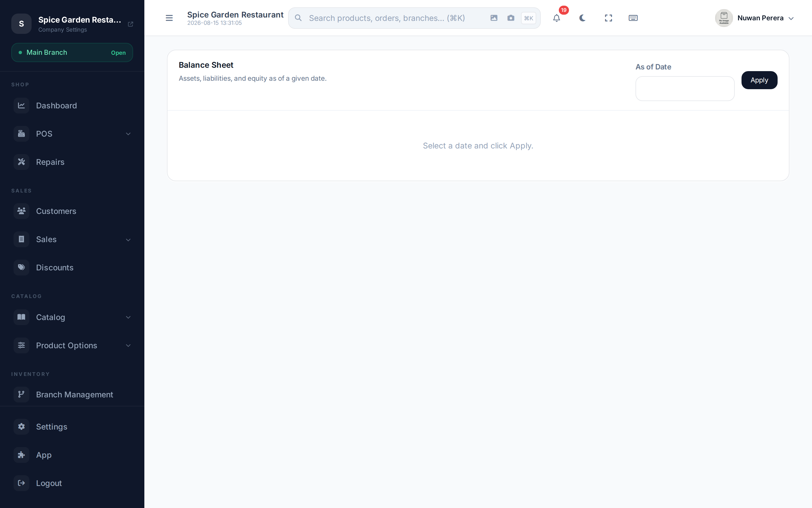This screenshot has height=508, width=812.
Task: Click the App puzzle icon
Action: [21, 455]
